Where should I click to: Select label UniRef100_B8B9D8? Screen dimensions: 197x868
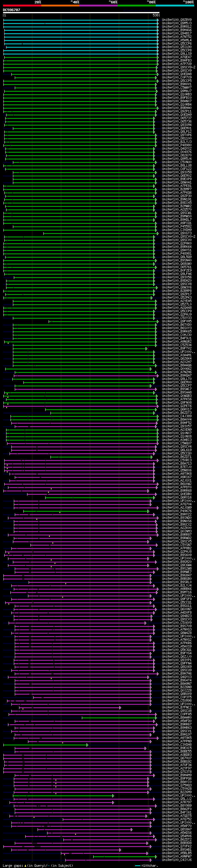(x=177, y=843)
